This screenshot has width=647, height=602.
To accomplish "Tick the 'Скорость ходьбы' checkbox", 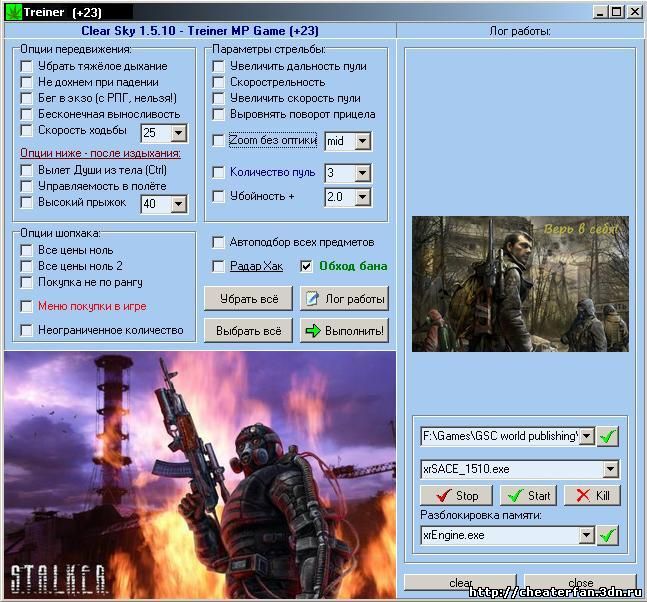I will tap(26, 130).
